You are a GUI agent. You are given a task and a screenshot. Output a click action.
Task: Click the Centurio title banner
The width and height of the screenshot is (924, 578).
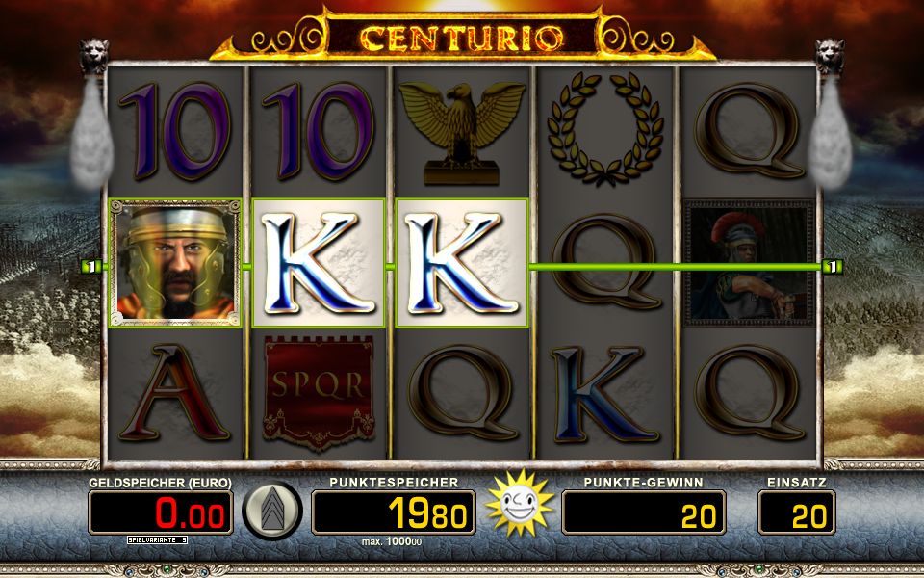pos(463,38)
